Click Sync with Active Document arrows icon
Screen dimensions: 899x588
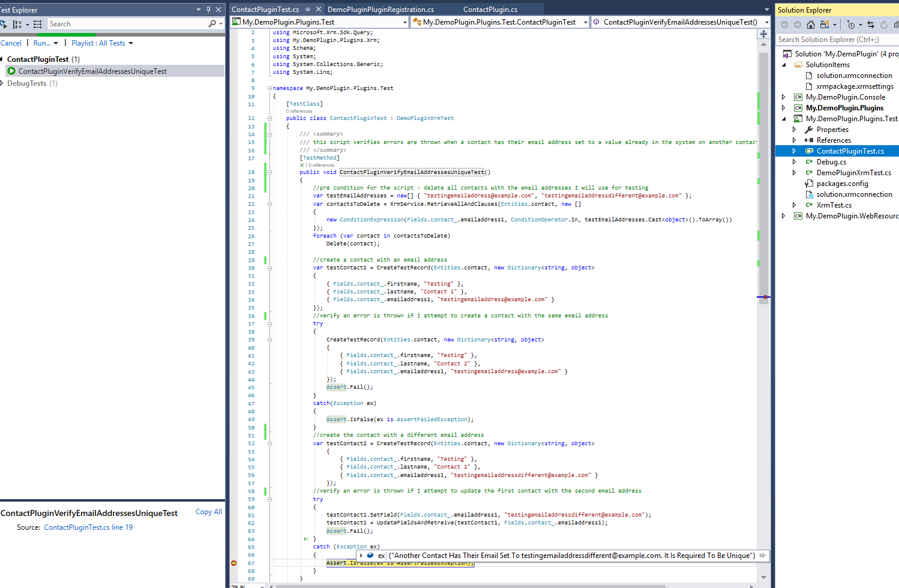coord(870,25)
